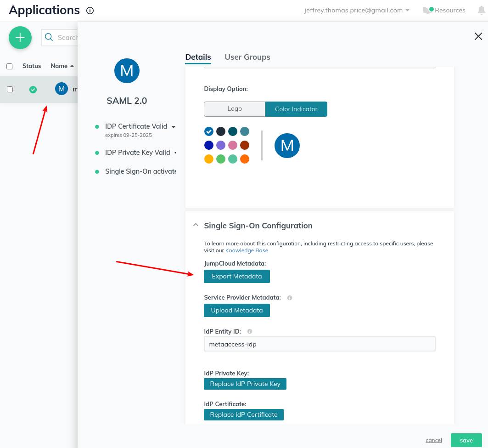Click the info icon beside Service Provider Metadata
Viewport: 488px width, 448px height.
click(290, 298)
